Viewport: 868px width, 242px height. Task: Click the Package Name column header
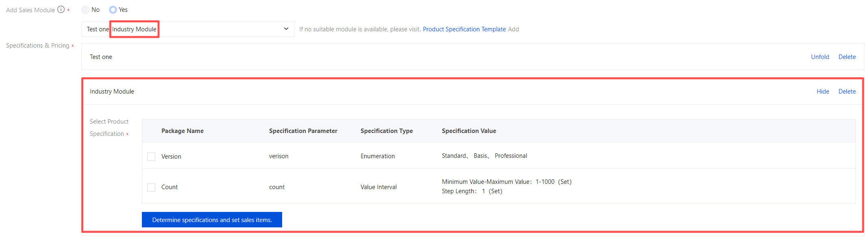183,131
